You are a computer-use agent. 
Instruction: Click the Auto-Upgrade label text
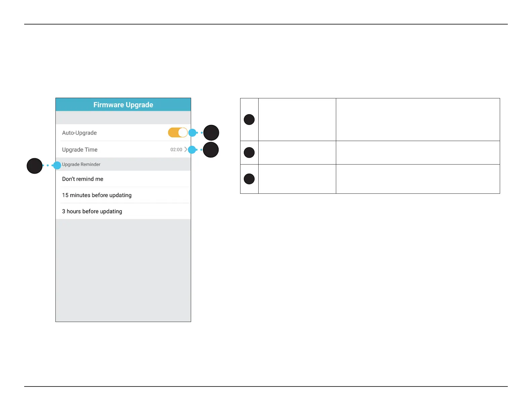click(x=79, y=133)
